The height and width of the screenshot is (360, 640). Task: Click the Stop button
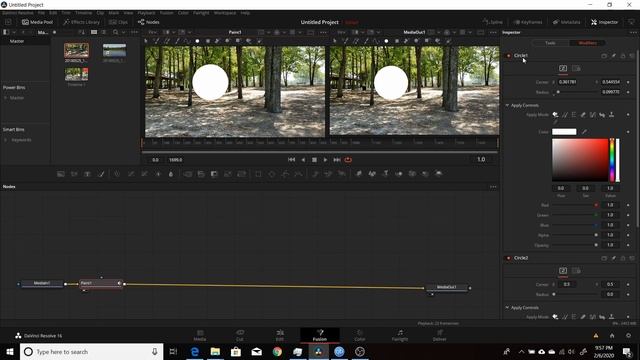click(x=314, y=160)
